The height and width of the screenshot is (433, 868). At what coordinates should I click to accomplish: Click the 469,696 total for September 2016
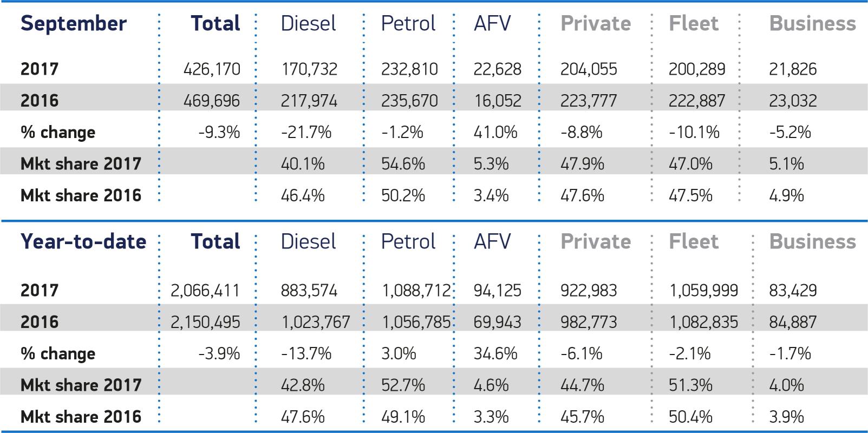(x=212, y=101)
